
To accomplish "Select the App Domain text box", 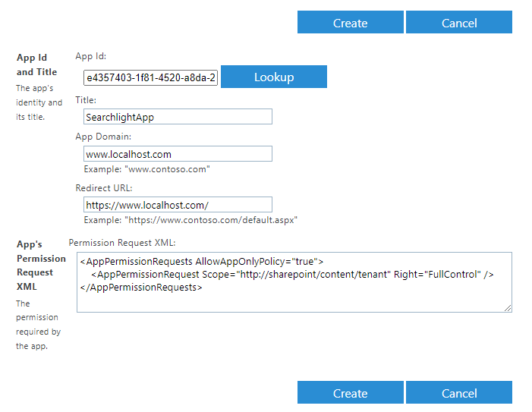I will click(x=178, y=153).
